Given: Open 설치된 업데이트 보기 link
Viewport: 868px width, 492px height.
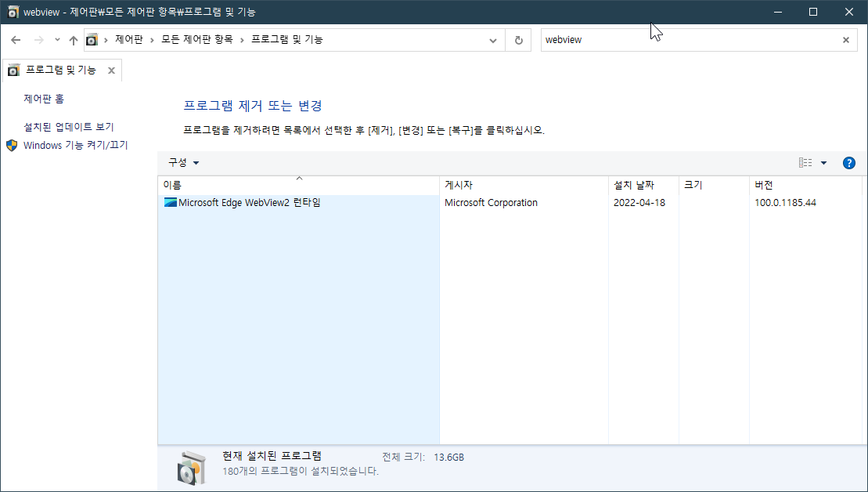Looking at the screenshot, I should click(x=69, y=127).
